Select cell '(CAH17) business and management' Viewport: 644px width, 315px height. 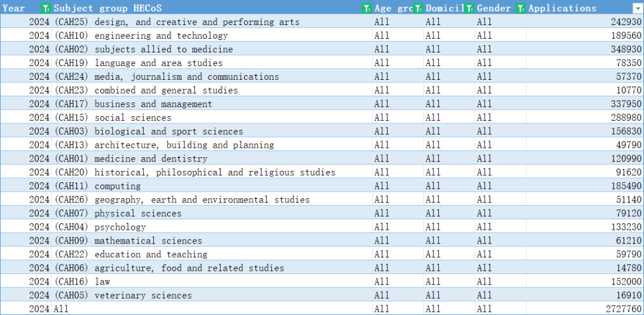pos(212,104)
